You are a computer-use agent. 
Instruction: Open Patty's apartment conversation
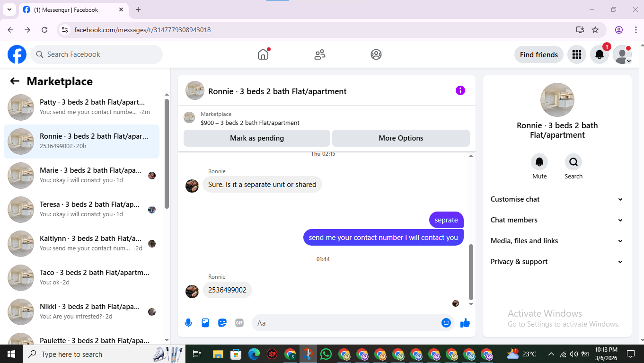click(81, 107)
